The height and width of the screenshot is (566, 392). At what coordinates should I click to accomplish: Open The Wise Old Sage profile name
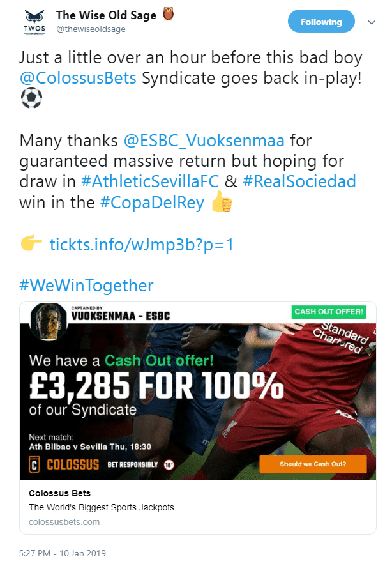(106, 15)
